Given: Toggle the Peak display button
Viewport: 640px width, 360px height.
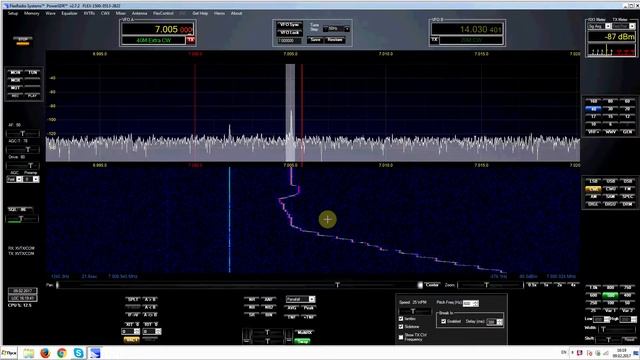Looking at the screenshot, I should pyautogui.click(x=308, y=308).
